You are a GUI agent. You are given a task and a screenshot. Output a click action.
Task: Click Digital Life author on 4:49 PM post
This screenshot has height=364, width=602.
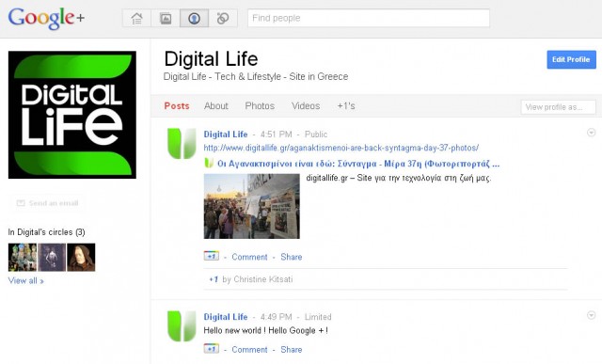[x=226, y=317]
